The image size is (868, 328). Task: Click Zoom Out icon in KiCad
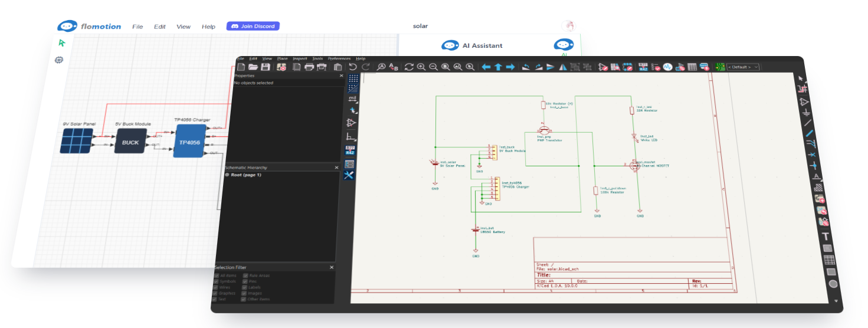pyautogui.click(x=434, y=67)
